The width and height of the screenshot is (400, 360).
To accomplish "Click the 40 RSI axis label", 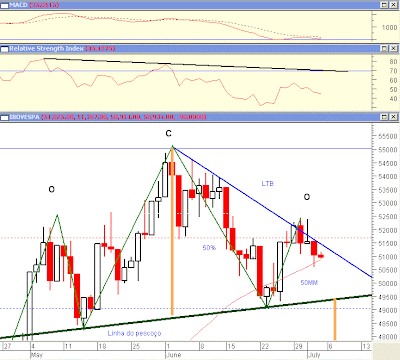I will tap(393, 99).
